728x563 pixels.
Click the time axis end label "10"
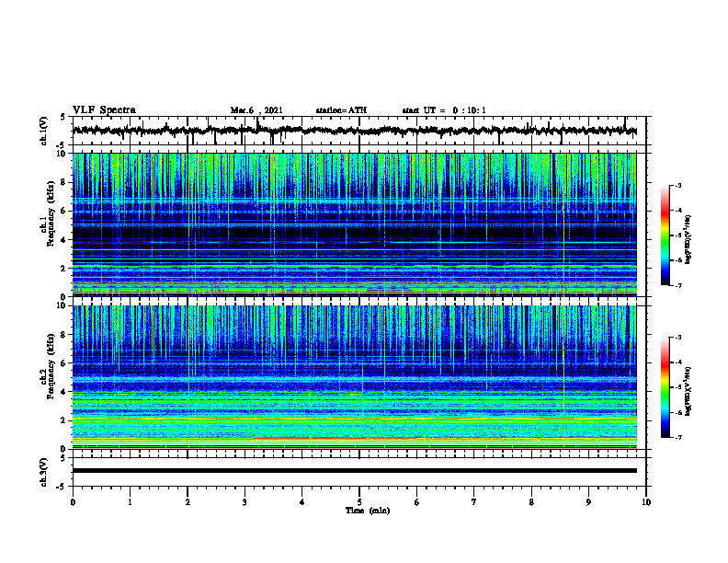coord(646,502)
